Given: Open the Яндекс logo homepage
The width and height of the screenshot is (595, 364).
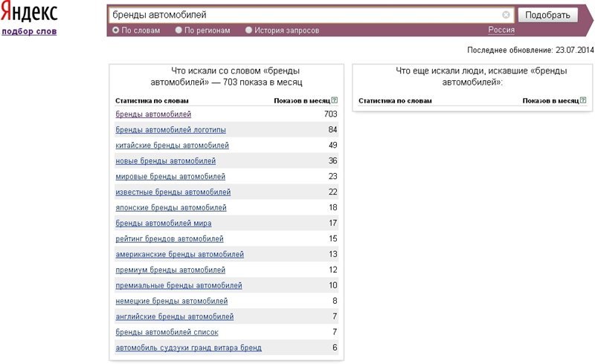Looking at the screenshot, I should tap(29, 13).
